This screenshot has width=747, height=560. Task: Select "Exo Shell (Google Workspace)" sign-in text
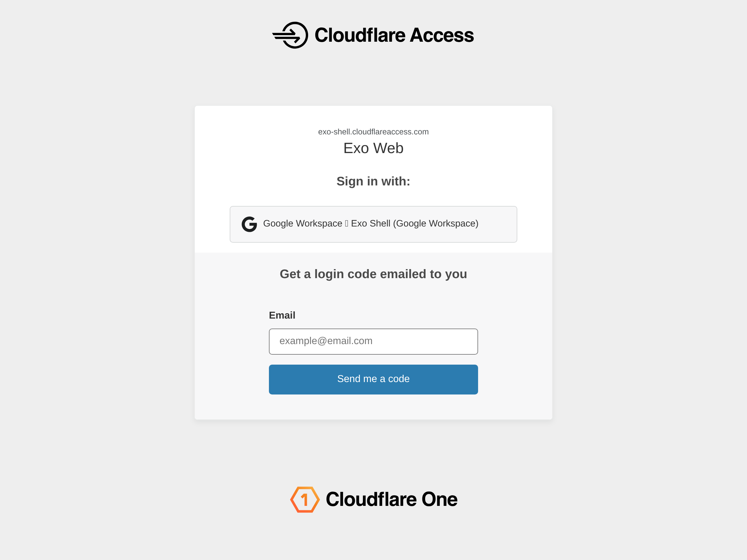[x=415, y=223]
